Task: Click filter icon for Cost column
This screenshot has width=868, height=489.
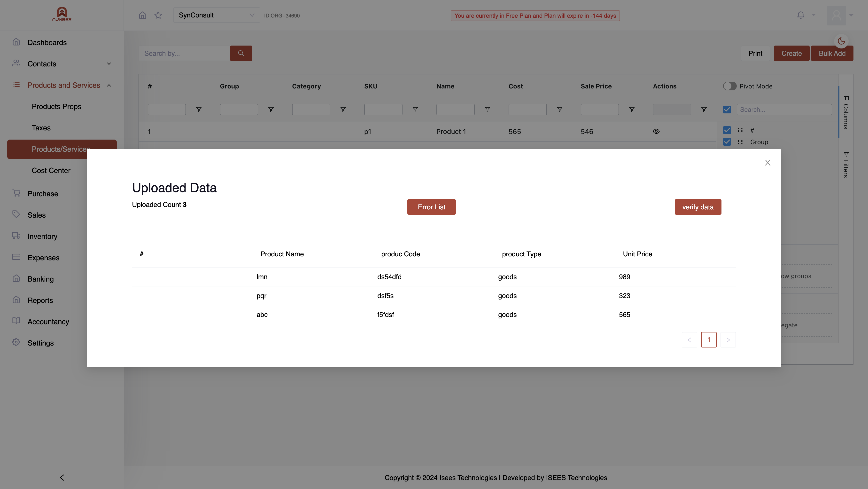Action: [559, 110]
